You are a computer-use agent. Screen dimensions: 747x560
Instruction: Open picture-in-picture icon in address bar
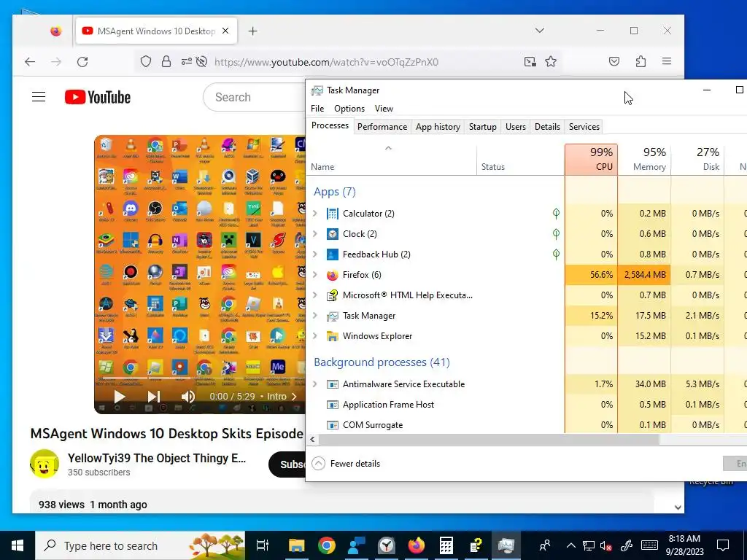[530, 61]
